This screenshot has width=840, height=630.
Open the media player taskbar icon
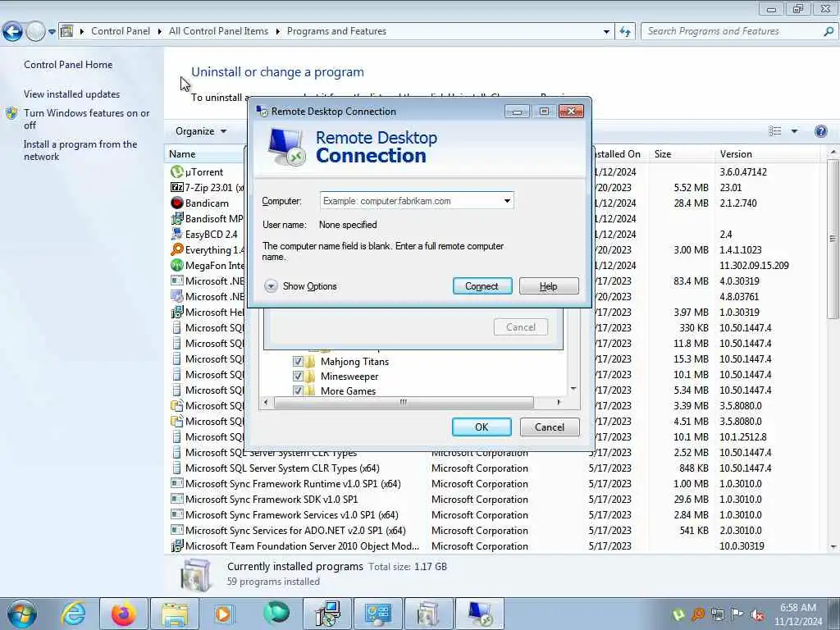pyautogui.click(x=223, y=614)
